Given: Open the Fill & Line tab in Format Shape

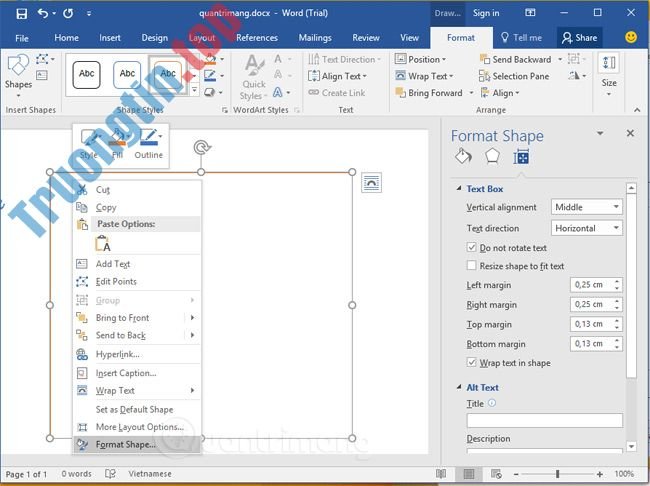Looking at the screenshot, I should click(463, 157).
